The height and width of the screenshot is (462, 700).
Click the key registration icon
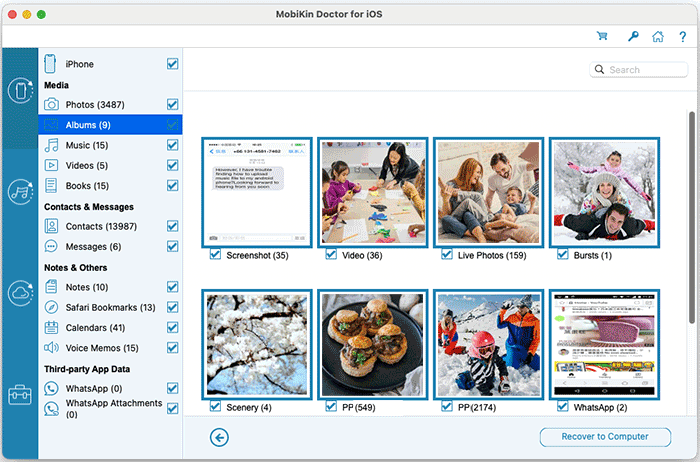633,36
